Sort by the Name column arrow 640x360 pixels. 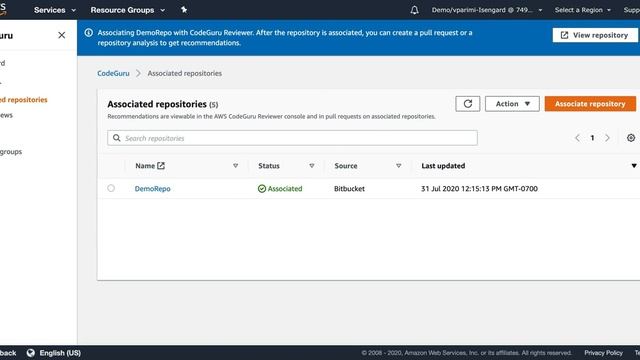click(236, 166)
